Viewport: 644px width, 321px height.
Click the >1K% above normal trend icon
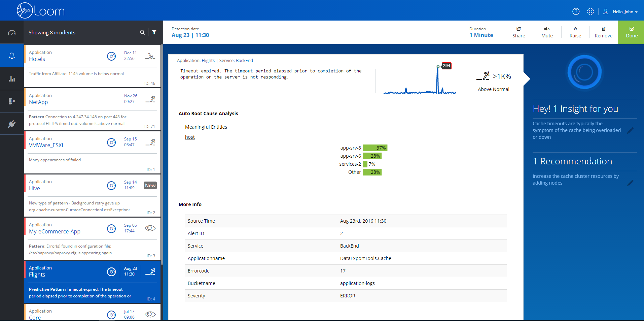483,76
